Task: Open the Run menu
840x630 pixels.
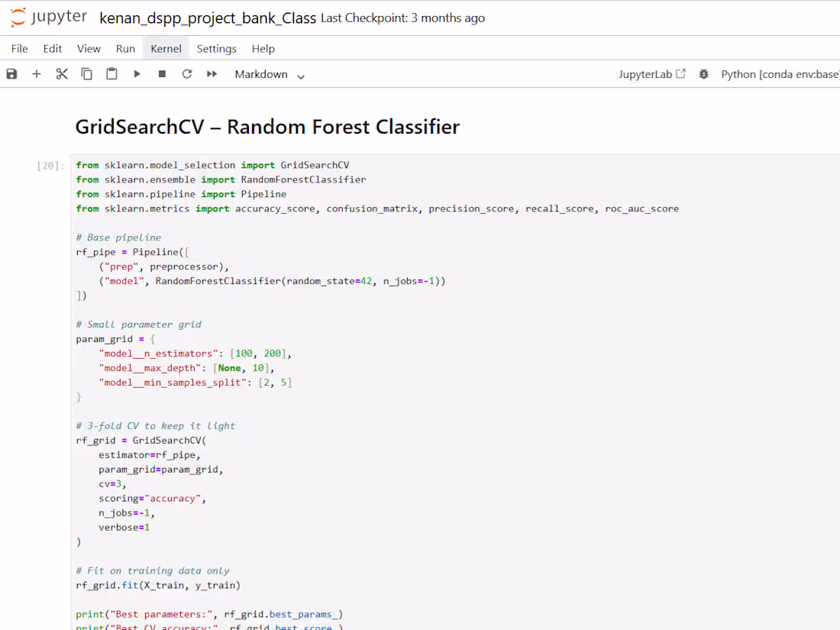Action: tap(125, 49)
